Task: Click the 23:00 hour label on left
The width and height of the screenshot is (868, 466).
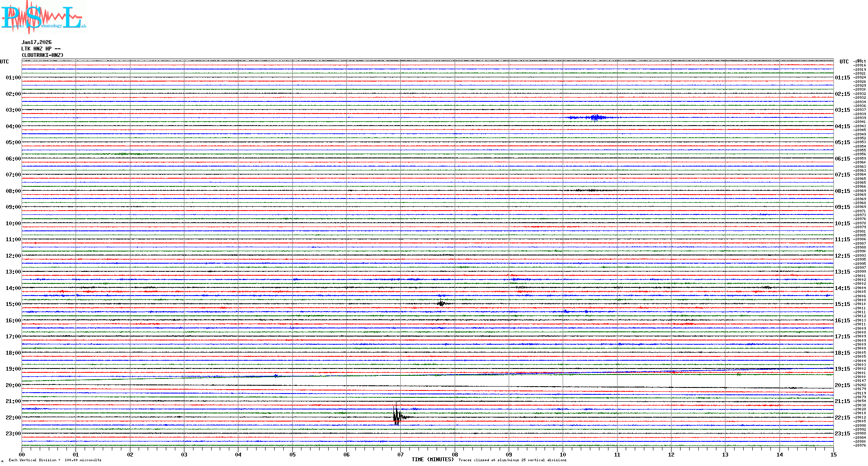Action: pyautogui.click(x=13, y=434)
